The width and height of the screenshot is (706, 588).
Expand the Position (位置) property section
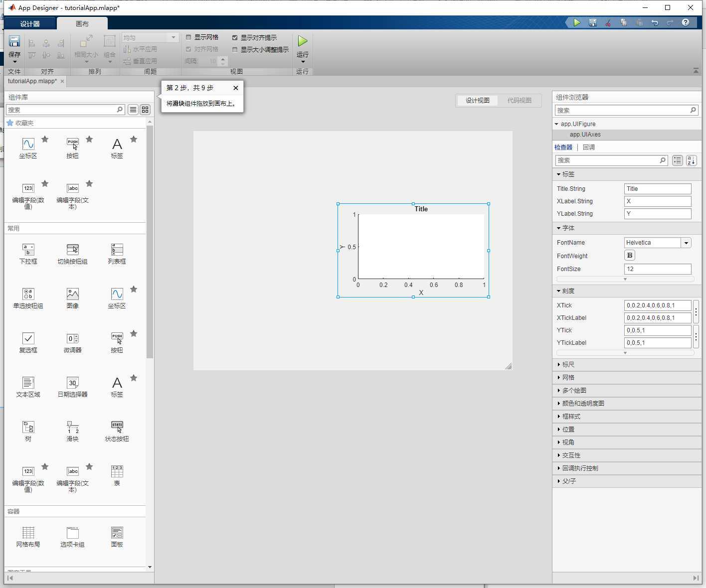tap(568, 430)
